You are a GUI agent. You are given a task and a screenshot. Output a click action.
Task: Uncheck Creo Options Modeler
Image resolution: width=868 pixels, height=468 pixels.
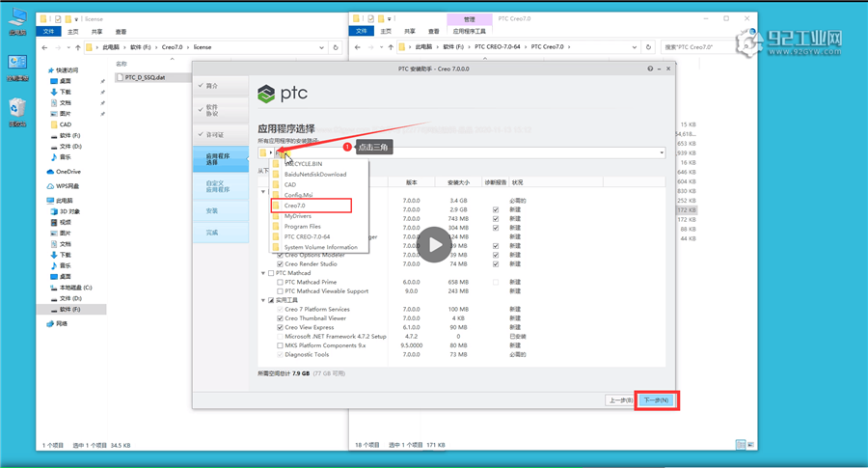pos(280,256)
